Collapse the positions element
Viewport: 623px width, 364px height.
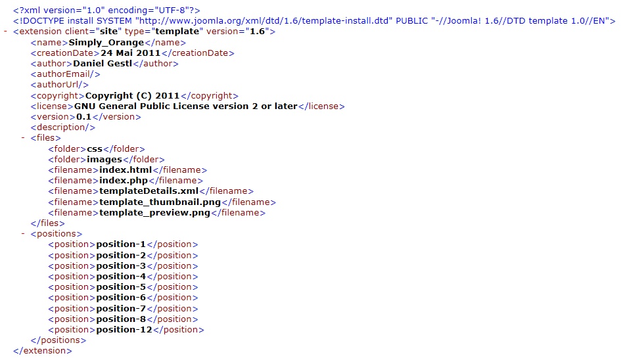23,234
